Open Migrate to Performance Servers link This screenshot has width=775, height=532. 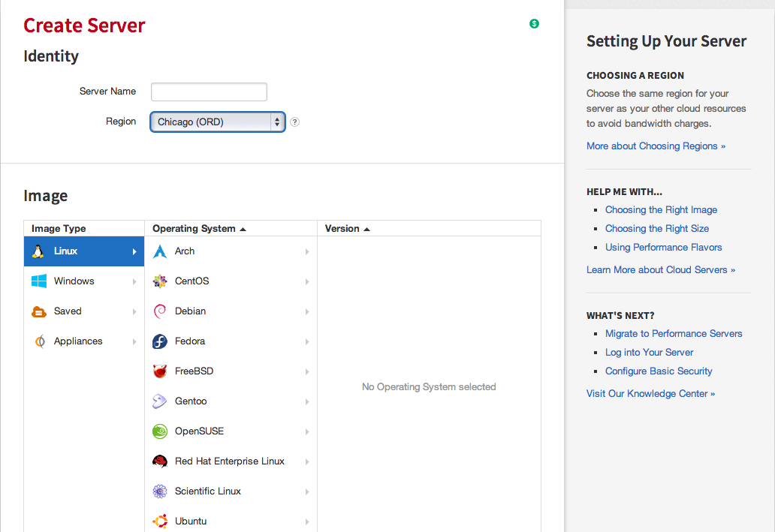click(x=674, y=334)
